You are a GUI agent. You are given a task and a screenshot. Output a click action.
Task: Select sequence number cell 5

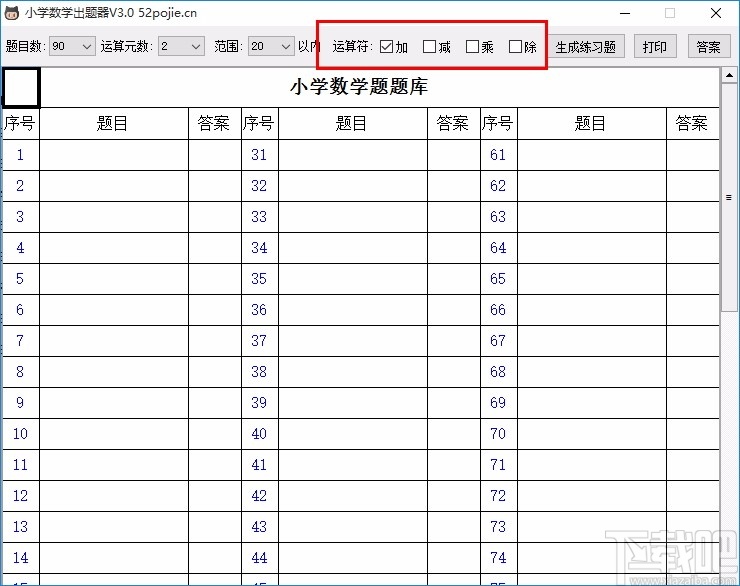pyautogui.click(x=21, y=279)
